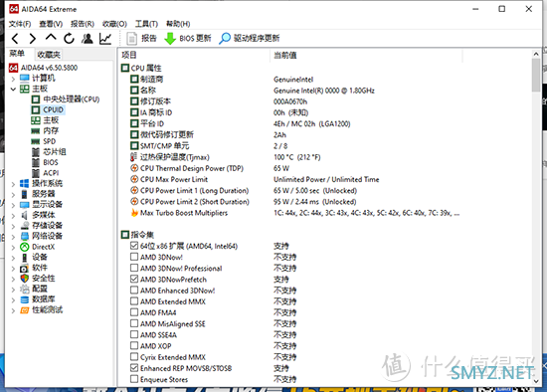Toggle the AMD Extended MMX checkbox
The width and height of the screenshot is (547, 392).
click(134, 301)
